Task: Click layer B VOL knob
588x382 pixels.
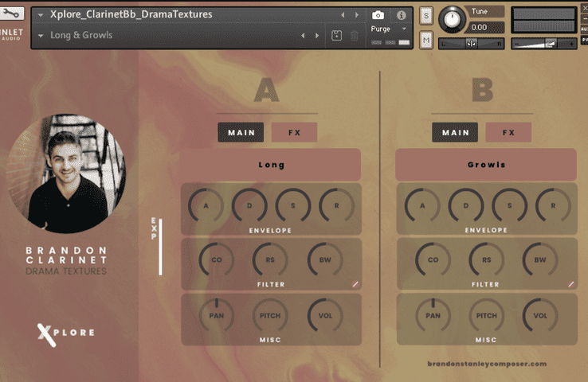Action: pyautogui.click(x=540, y=316)
